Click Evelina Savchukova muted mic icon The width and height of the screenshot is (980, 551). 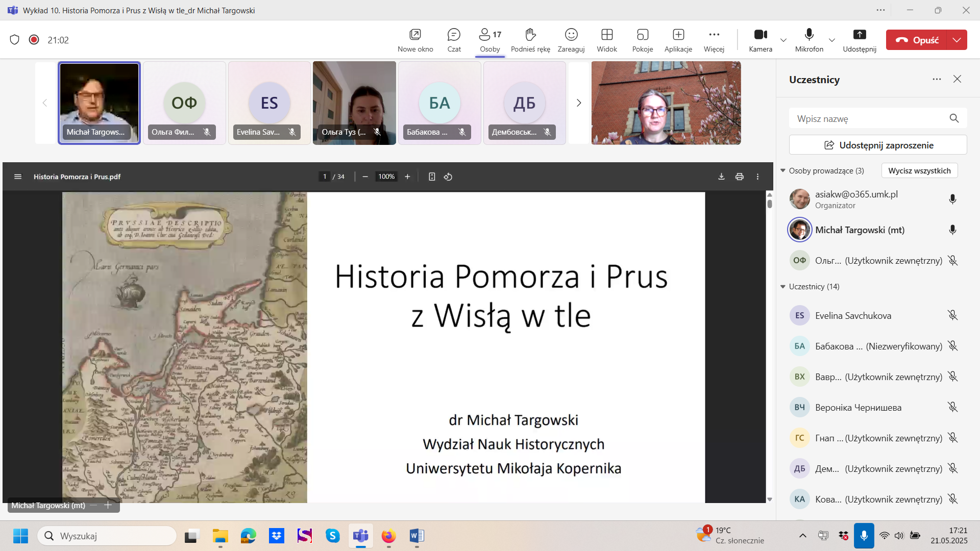[952, 315]
